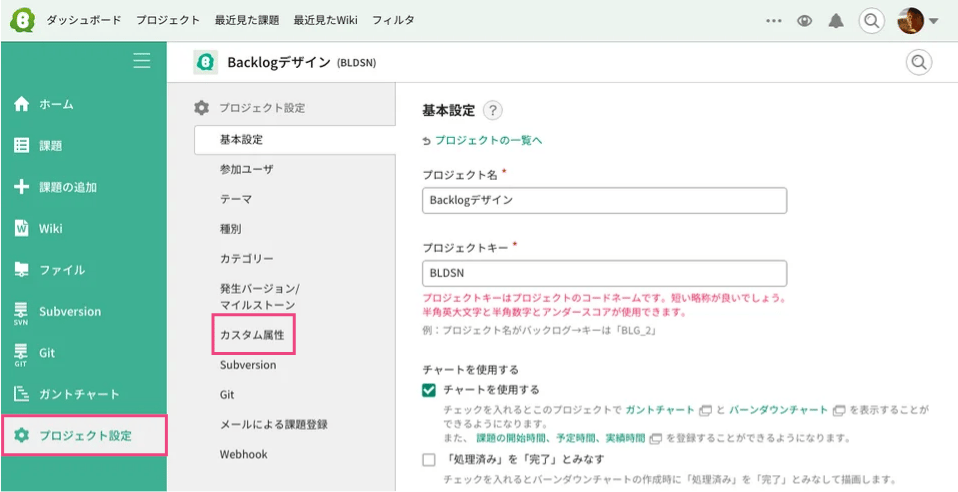This screenshot has width=958, height=492.
Task: Select 基本設定 in settings menu
Action: (x=295, y=140)
